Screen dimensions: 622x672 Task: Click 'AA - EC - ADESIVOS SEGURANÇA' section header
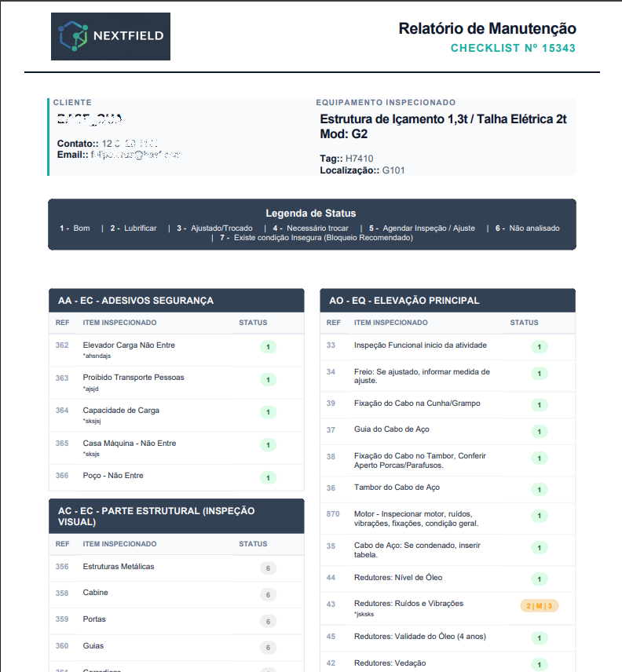tap(177, 301)
